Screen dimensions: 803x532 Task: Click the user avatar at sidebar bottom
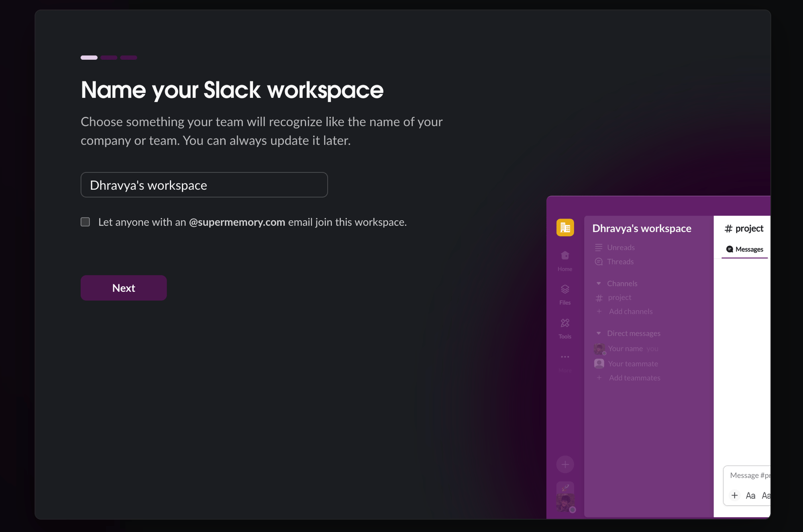pyautogui.click(x=565, y=503)
